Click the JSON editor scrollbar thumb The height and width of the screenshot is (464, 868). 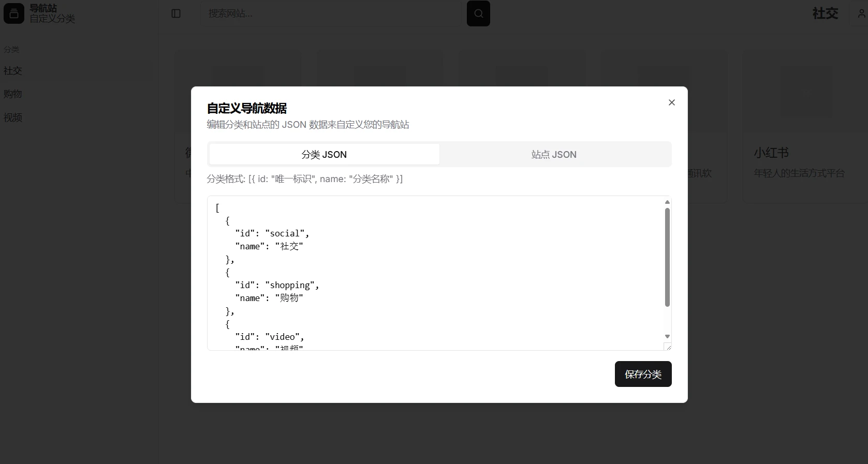(x=667, y=257)
